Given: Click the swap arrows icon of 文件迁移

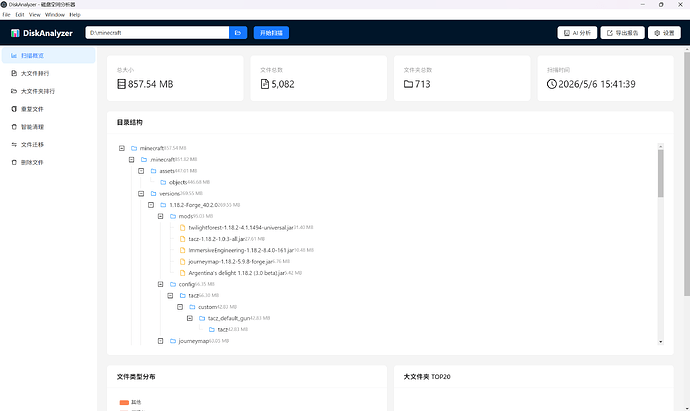Looking at the screenshot, I should point(14,144).
